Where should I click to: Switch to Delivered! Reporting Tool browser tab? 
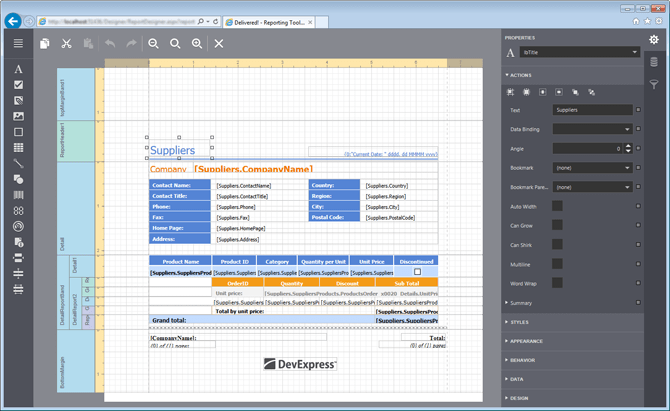(x=270, y=21)
